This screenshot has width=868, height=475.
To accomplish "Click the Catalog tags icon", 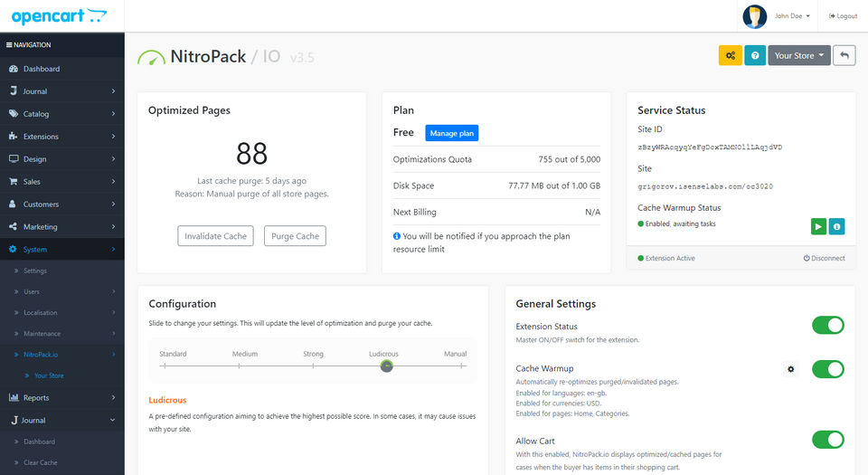I will coord(14,113).
